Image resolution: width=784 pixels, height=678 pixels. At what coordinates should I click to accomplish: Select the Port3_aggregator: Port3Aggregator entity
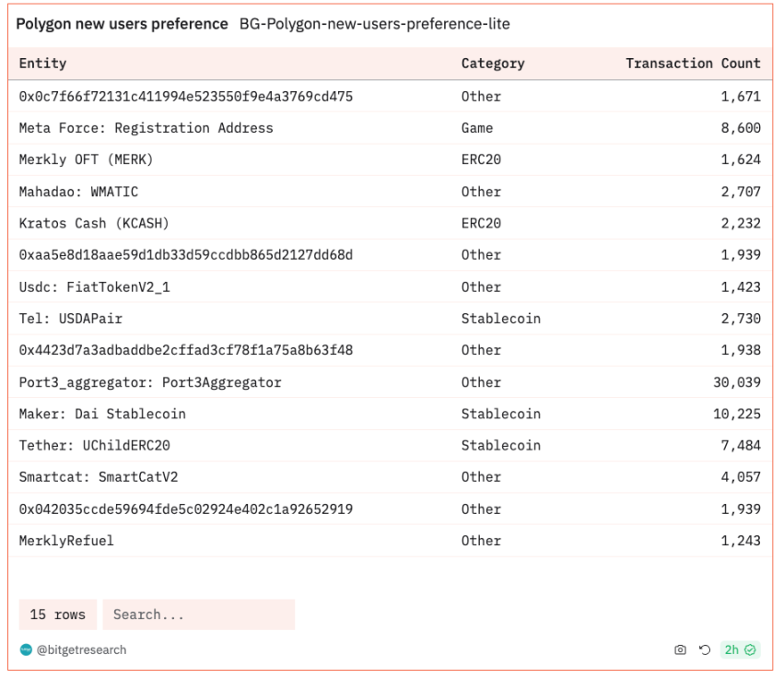click(150, 382)
